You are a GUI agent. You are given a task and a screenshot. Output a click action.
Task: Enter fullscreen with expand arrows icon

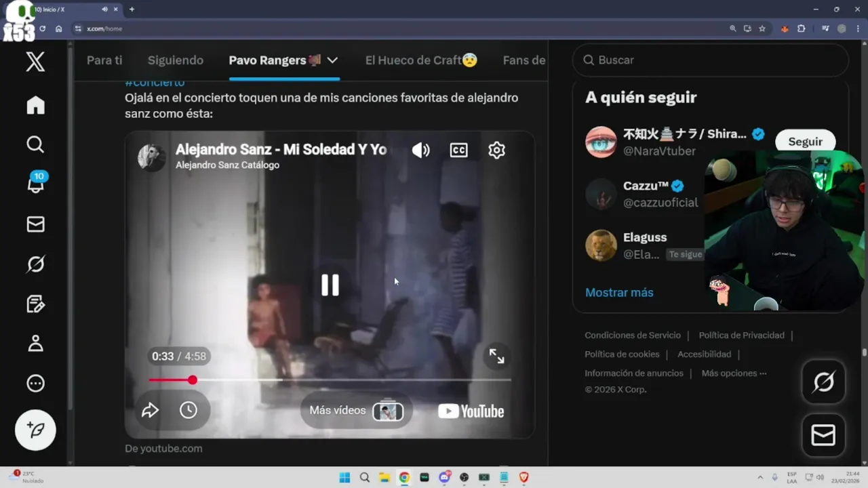pos(497,356)
